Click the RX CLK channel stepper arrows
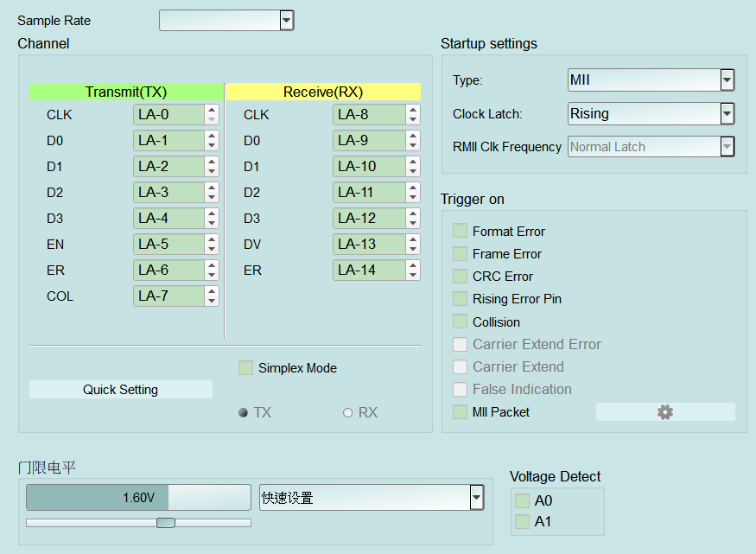Viewport: 756px width, 554px height. 413,115
